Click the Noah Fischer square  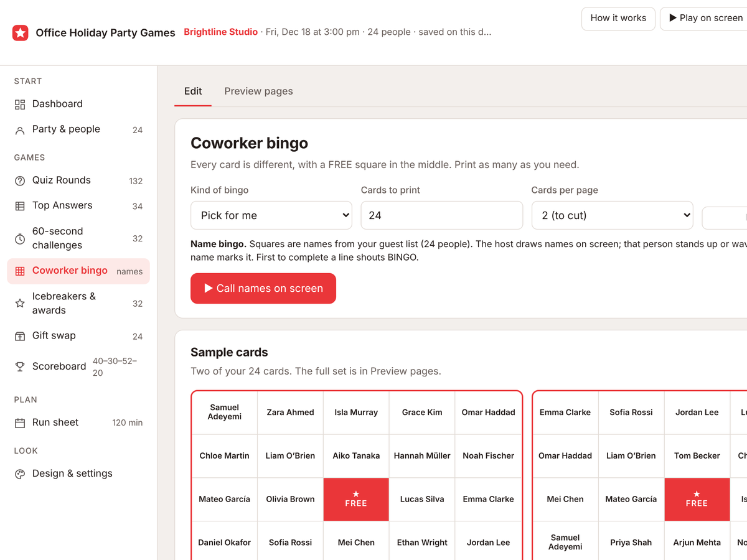(x=489, y=456)
